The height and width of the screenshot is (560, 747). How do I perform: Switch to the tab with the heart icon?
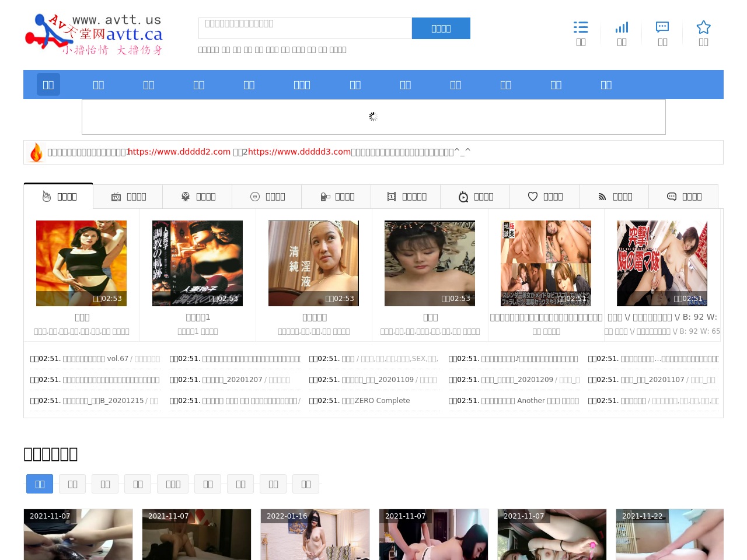(544, 197)
